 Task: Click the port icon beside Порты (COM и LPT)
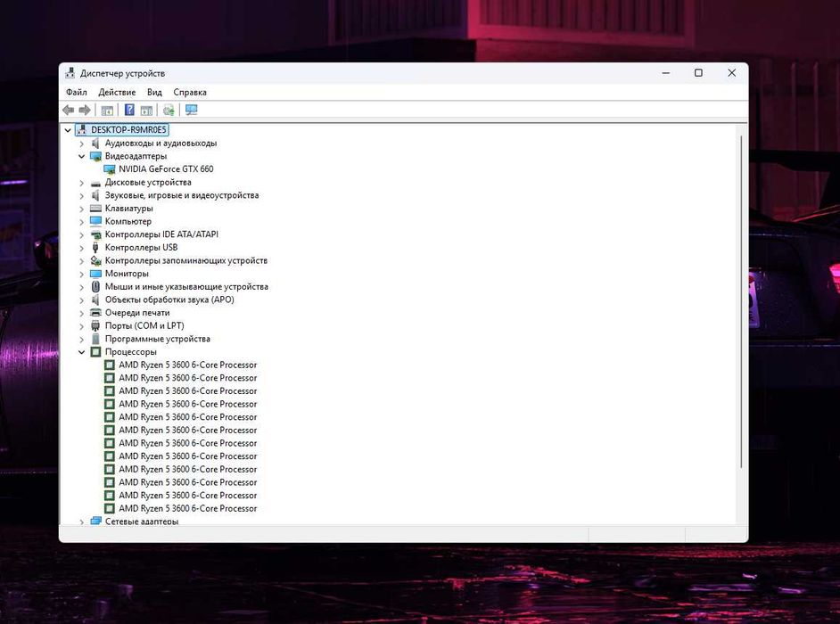point(95,325)
